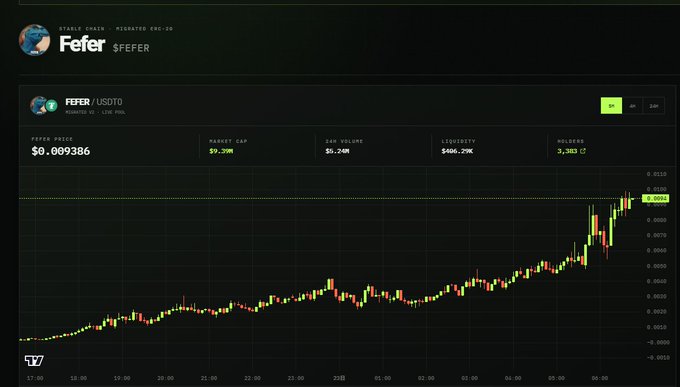Select the 5M chart timeframe button
Viewport: 680px width, 387px height.
tap(611, 106)
